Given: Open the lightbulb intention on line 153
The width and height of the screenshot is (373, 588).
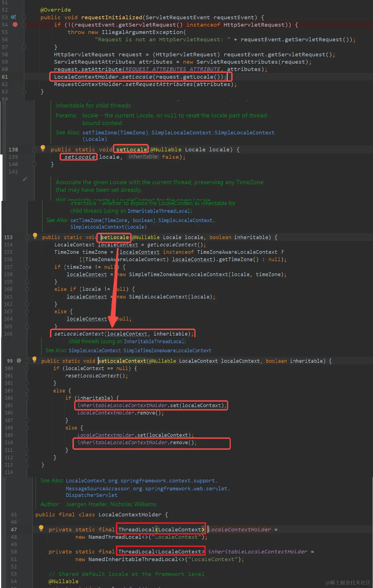Looking at the screenshot, I should pyautogui.click(x=35, y=236).
